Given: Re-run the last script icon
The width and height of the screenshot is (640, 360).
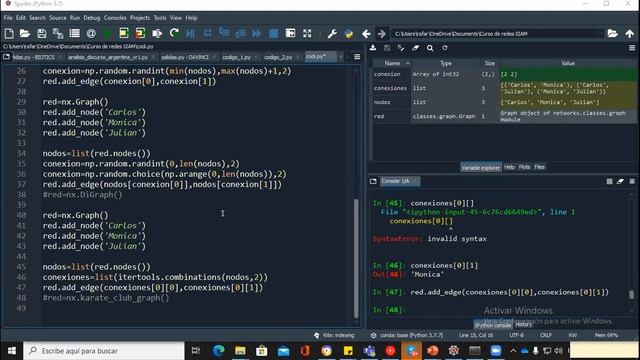Looking at the screenshot, I should (174, 33).
